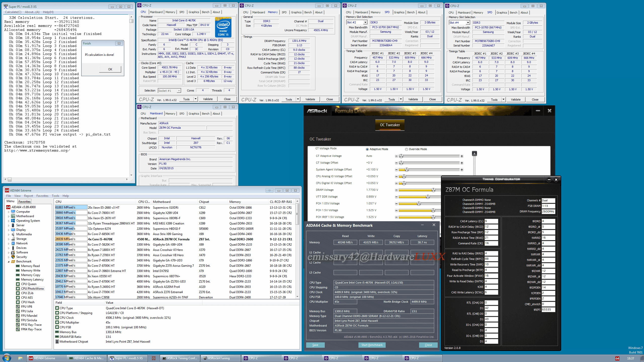The width and height of the screenshot is (644, 362).
Task: Select Adaptive Mode radio button
Action: (x=367, y=149)
